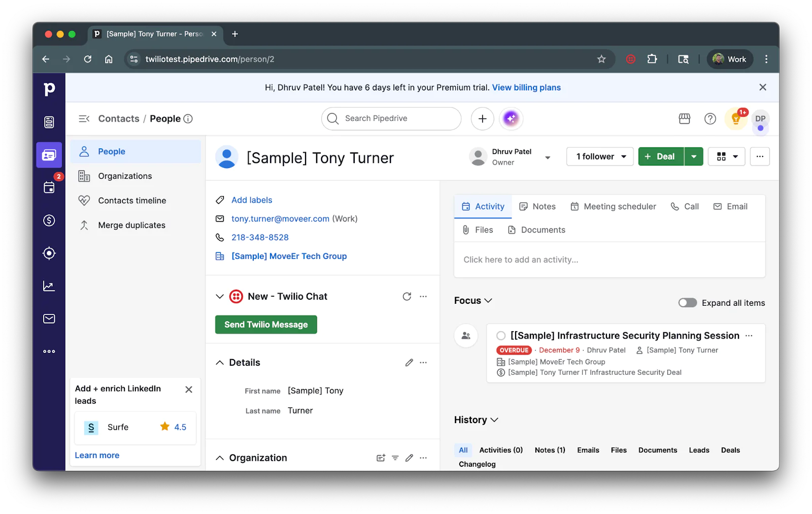This screenshot has width=812, height=514.
Task: Collapse the sidebar using the collapse arrows
Action: [84, 118]
